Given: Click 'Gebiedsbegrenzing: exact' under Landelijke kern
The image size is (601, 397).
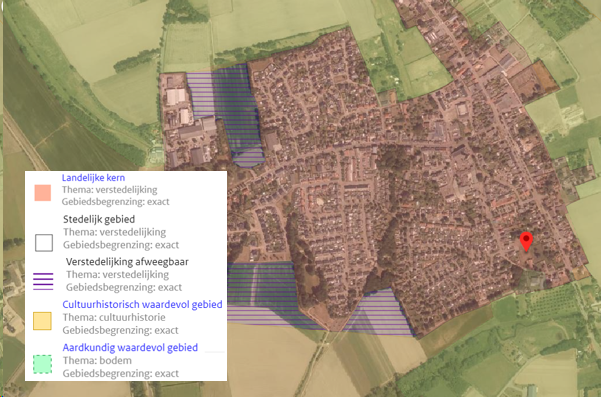Looking at the screenshot, I should 115,202.
